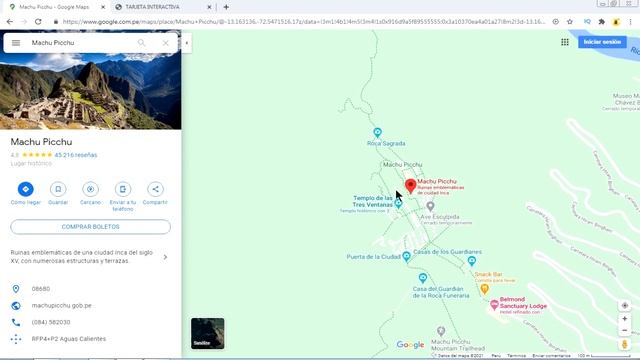This screenshot has height=360, width=640.
Task: Select the Street View pegman
Action: point(624,344)
